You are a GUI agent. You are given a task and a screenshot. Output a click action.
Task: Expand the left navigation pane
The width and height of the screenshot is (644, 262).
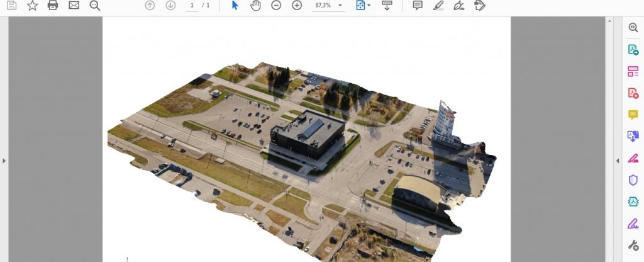(x=4, y=161)
